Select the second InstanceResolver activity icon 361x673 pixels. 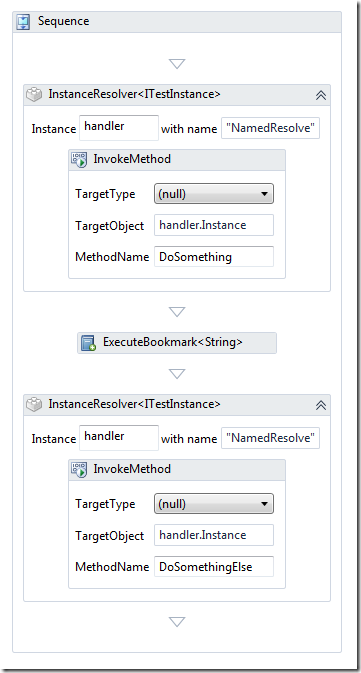click(34, 404)
